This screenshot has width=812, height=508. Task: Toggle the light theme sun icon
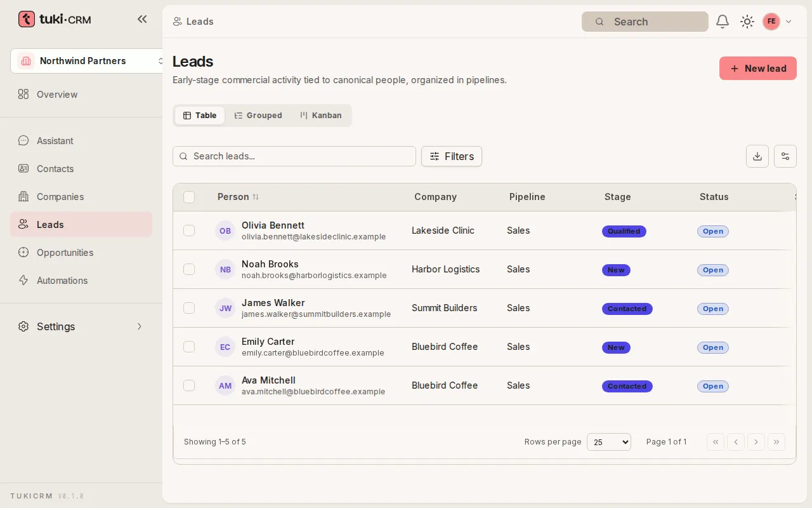tap(747, 22)
